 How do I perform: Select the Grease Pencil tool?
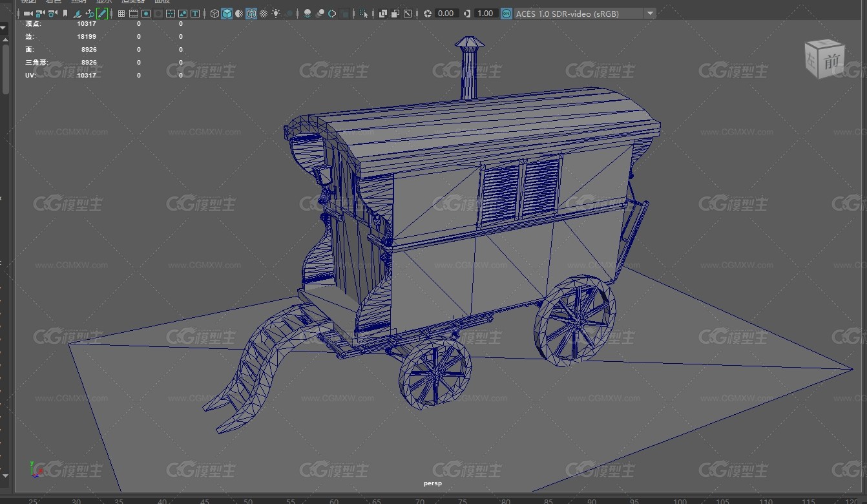(101, 14)
